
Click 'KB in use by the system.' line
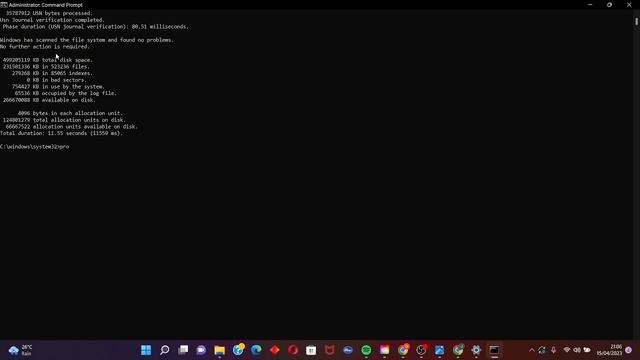pos(58,87)
